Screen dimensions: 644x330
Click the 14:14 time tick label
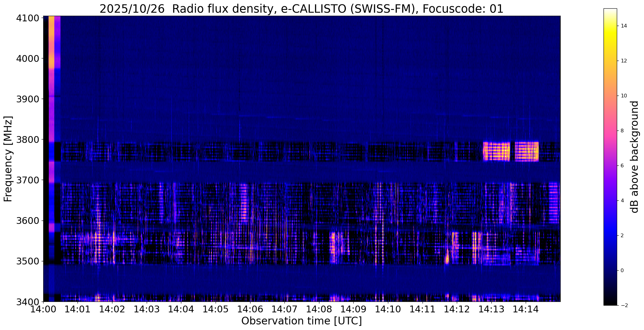(x=526, y=309)
